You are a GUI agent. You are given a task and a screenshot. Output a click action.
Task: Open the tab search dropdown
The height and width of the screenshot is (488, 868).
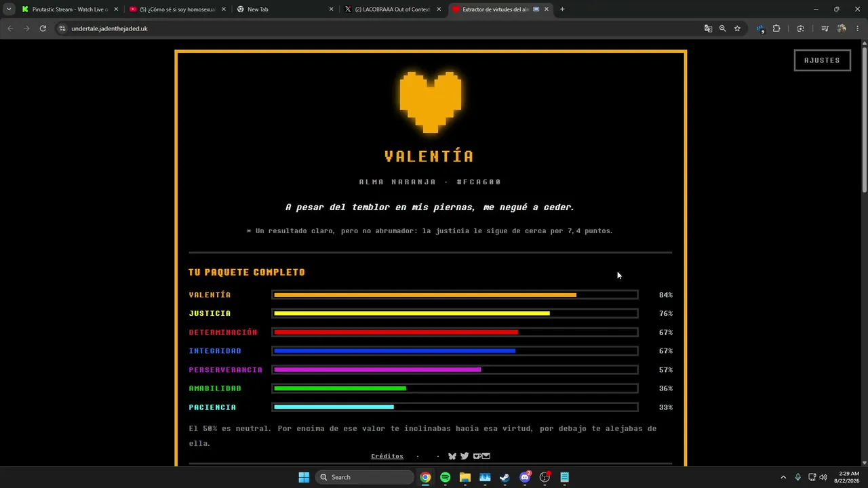coord(9,9)
